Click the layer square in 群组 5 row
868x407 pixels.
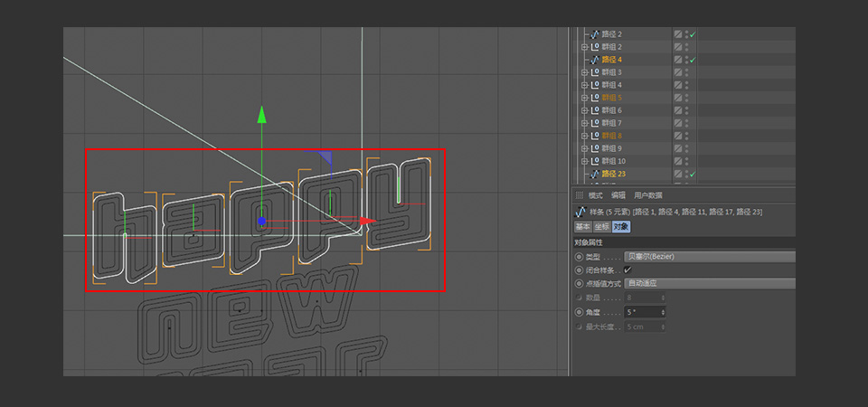click(x=678, y=98)
